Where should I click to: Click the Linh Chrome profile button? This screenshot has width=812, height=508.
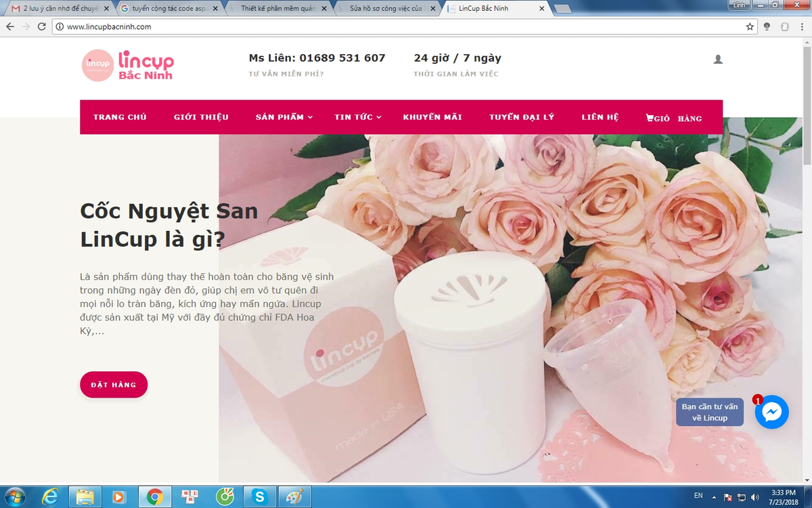[x=740, y=5]
